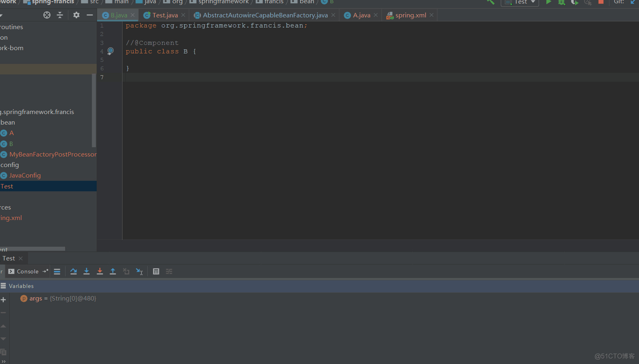Screen dimensions: 639x364
Task: Close the AbstractAutowireCapableBeanFactory.java tab
Action: [333, 15]
